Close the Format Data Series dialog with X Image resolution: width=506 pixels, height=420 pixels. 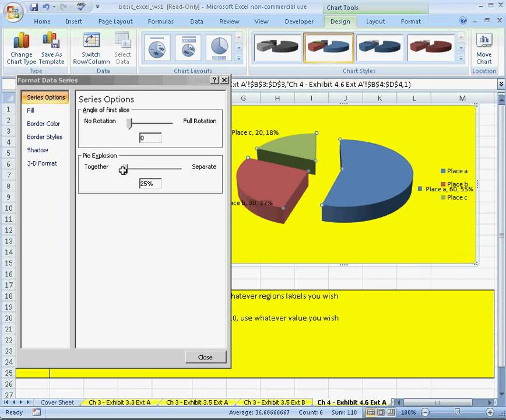[224, 80]
